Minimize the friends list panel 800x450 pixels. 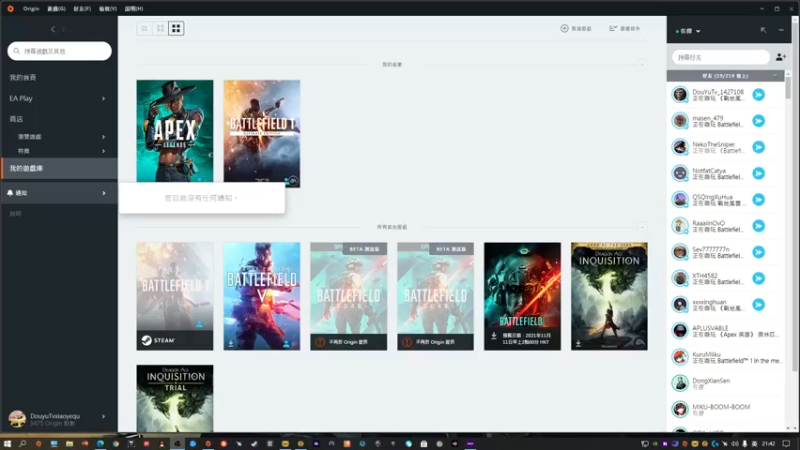coord(781,31)
